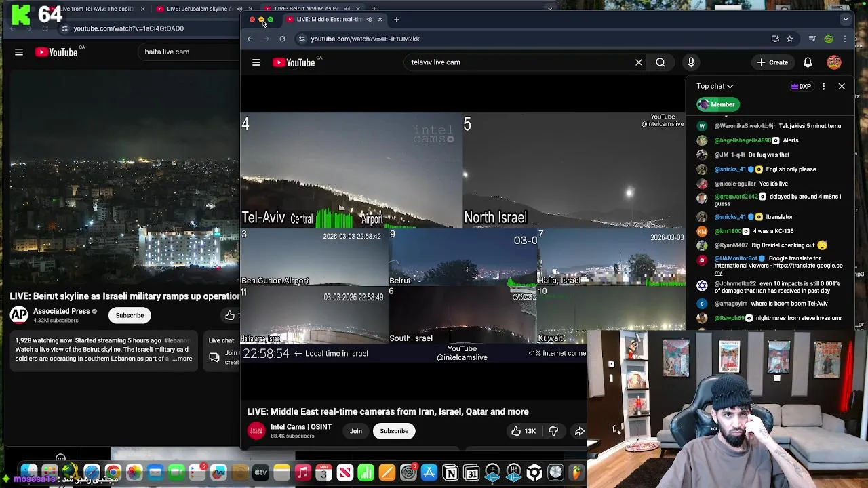Image resolution: width=868 pixels, height=488 pixels.
Task: Install app via address bar icon
Action: [775, 39]
